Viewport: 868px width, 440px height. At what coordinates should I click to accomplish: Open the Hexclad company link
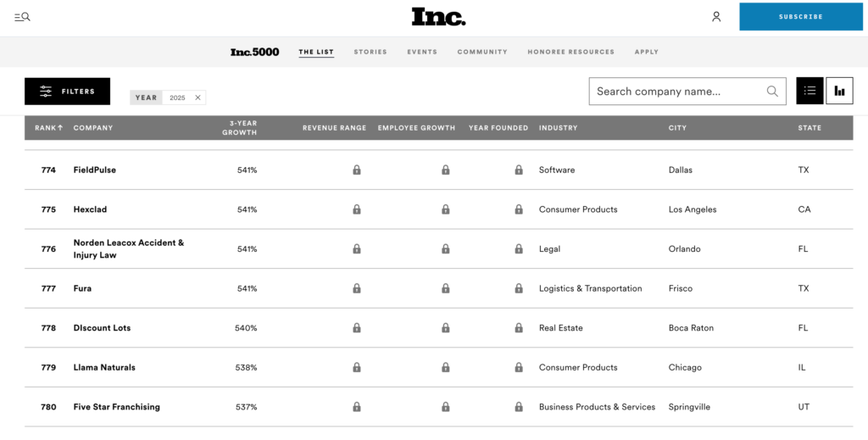90,209
